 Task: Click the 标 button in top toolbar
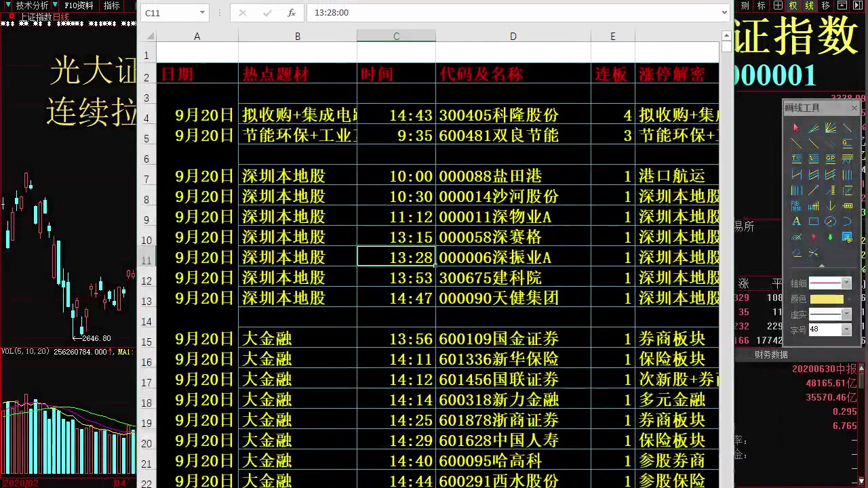[x=761, y=5]
